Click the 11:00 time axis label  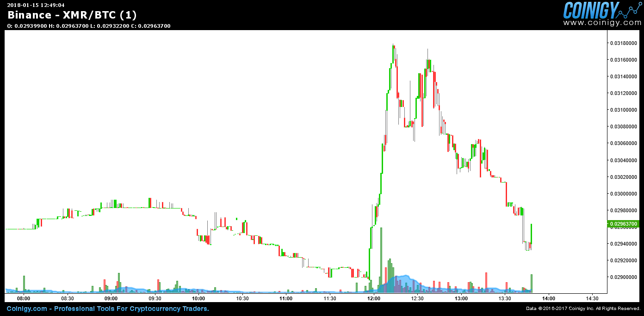point(286,298)
